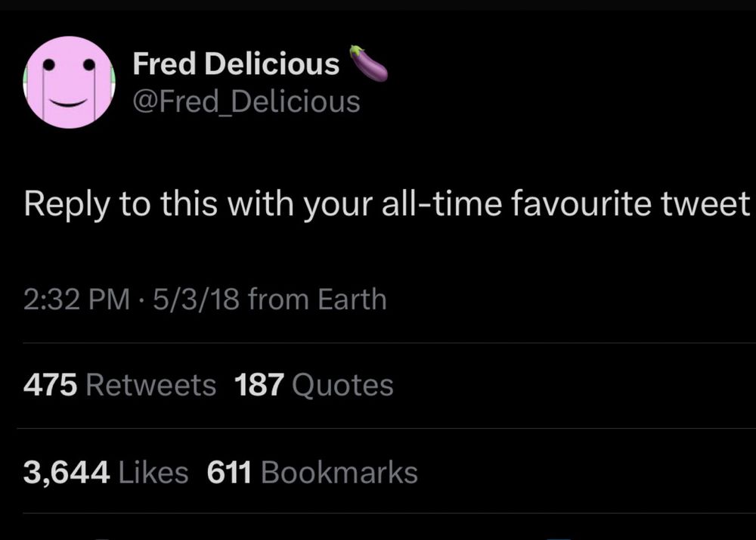756x540 pixels.
Task: Click the 611 bookmark count number
Action: coord(229,473)
